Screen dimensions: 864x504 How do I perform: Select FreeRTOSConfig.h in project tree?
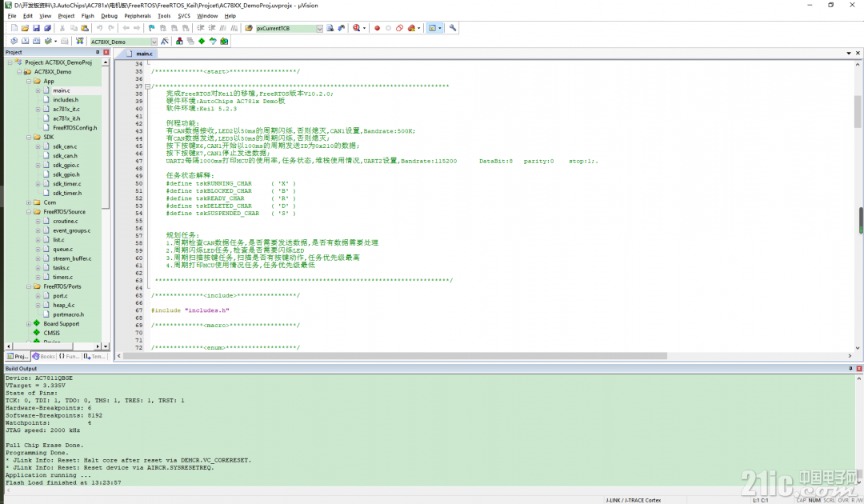point(75,128)
